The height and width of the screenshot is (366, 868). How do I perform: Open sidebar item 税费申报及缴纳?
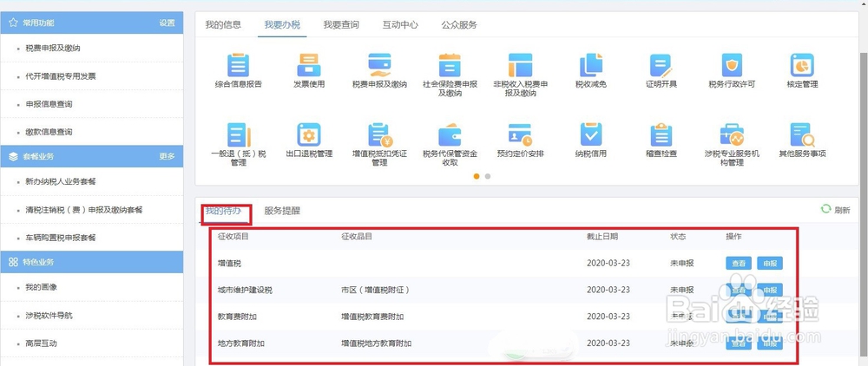(x=53, y=48)
